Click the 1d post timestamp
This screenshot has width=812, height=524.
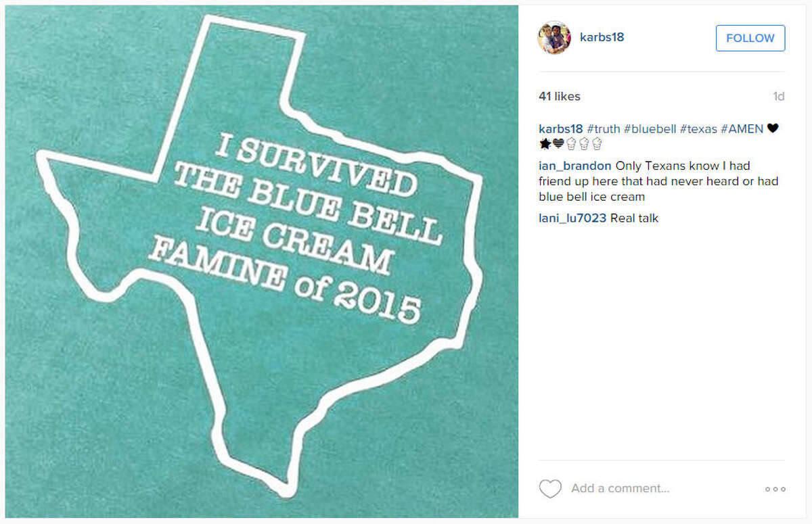778,97
